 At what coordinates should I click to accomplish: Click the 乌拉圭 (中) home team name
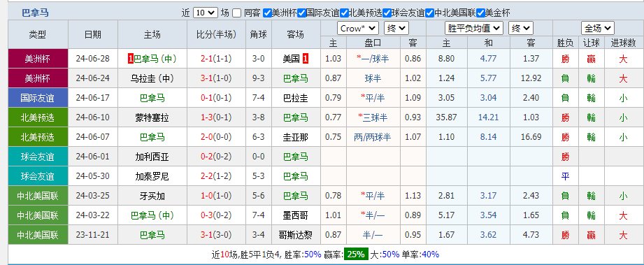coord(152,78)
